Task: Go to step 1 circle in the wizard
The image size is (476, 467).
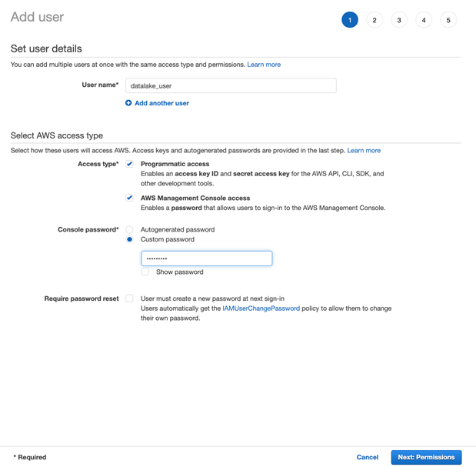Action: [x=350, y=20]
